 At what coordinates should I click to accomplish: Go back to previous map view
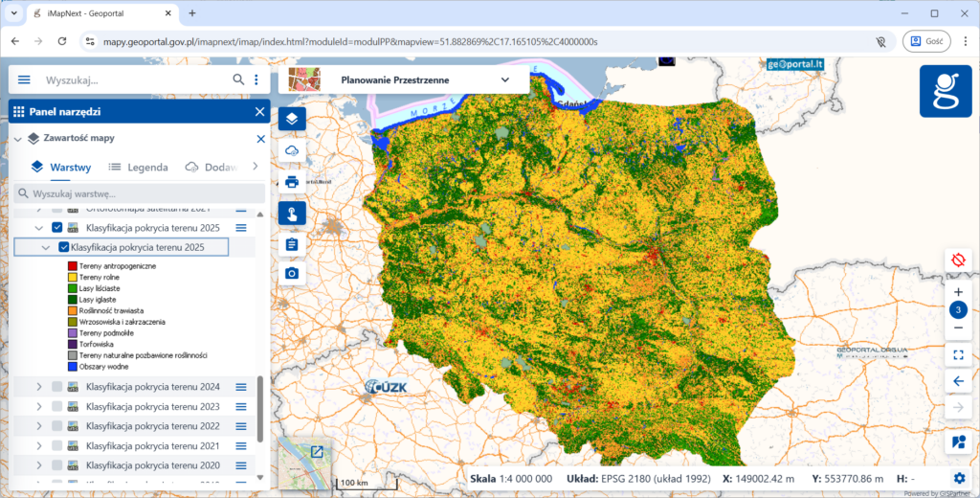[958, 381]
